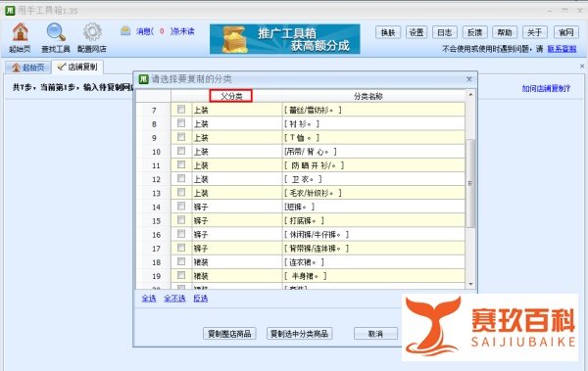Tick the row 10 吊带/背心 checkbox

coord(181,151)
